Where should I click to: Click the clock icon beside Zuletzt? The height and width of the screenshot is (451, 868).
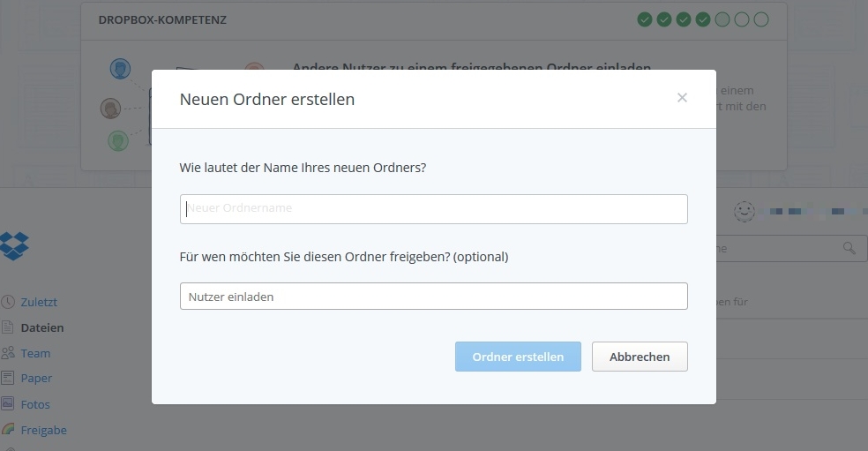(x=8, y=302)
